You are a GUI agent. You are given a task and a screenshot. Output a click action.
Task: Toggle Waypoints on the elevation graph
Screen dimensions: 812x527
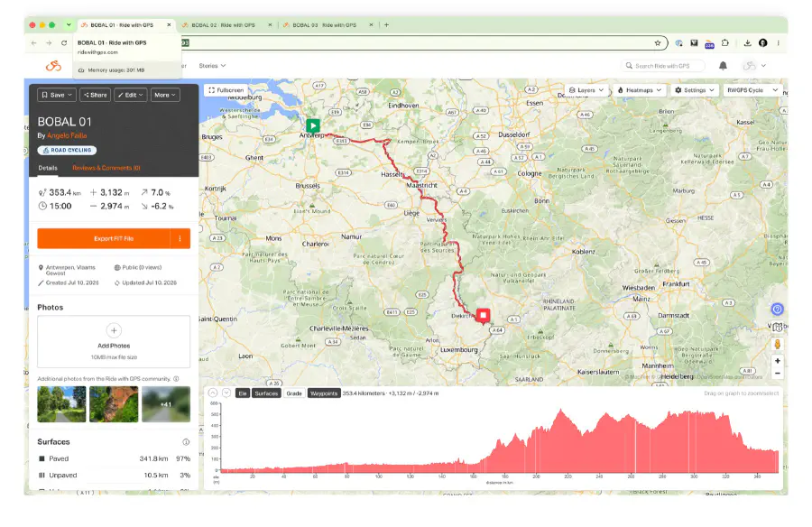point(324,393)
